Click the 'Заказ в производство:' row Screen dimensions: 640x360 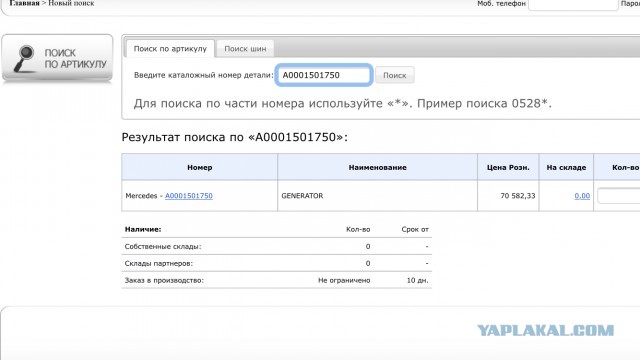click(x=276, y=280)
